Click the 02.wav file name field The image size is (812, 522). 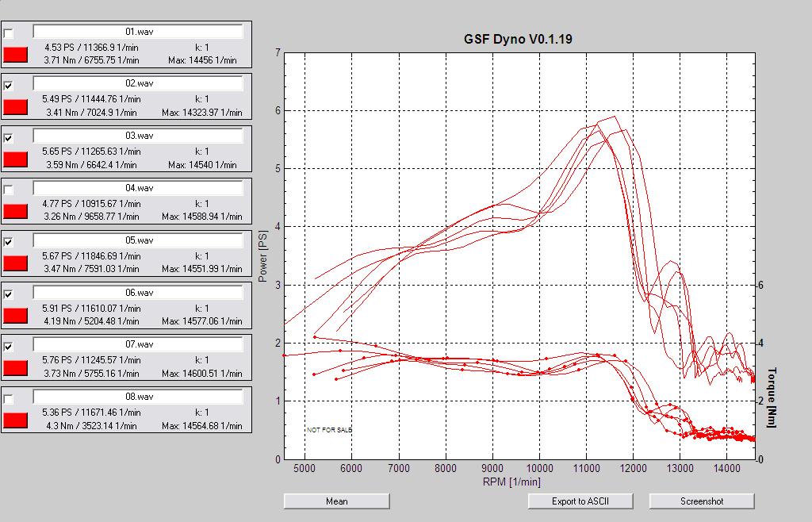point(138,83)
